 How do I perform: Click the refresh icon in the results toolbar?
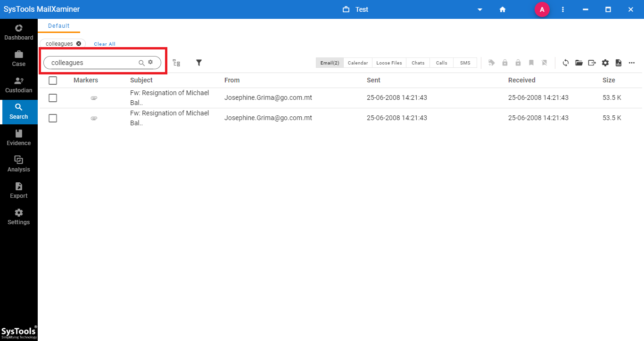tap(566, 63)
